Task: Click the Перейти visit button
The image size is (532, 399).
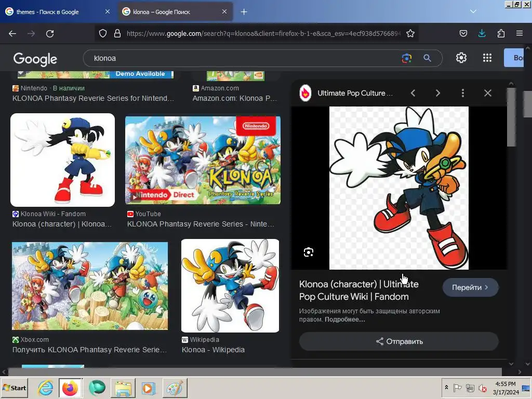Action: (470, 287)
